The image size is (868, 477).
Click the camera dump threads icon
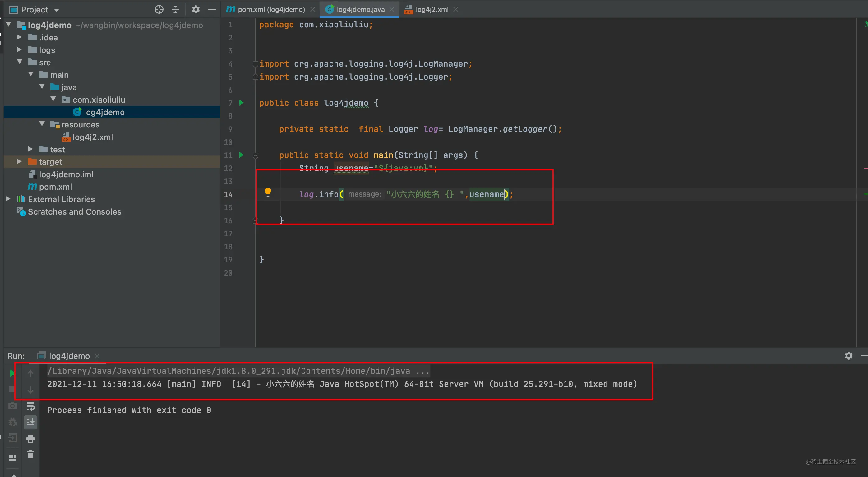coord(12,405)
